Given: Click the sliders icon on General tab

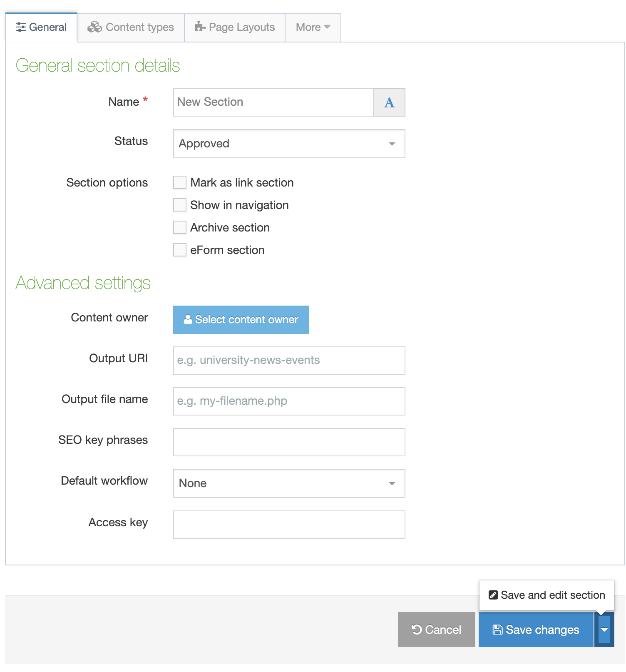Looking at the screenshot, I should coord(21,27).
